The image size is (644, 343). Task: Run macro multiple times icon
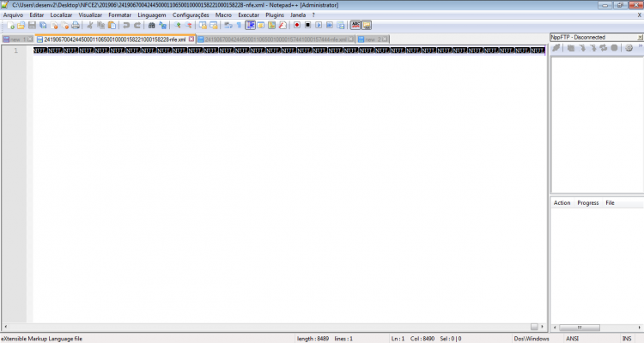tap(330, 26)
